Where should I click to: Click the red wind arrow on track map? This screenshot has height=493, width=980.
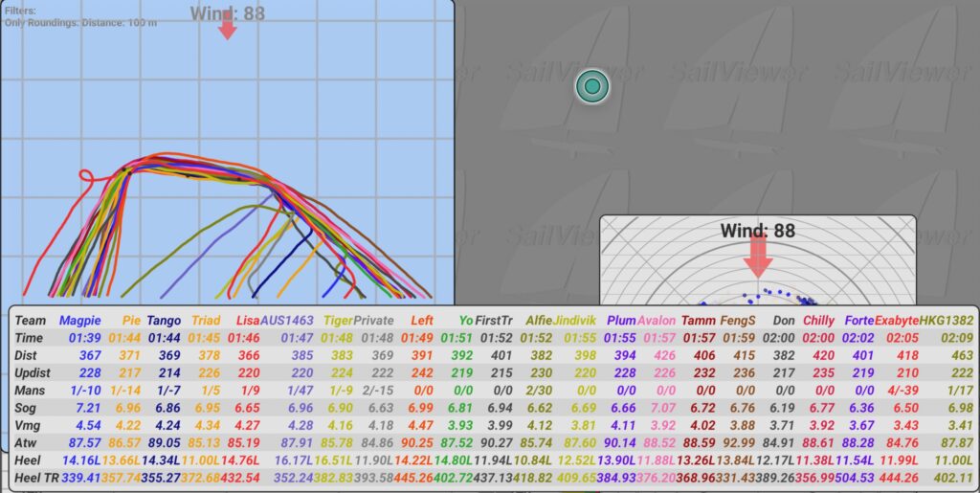(228, 25)
